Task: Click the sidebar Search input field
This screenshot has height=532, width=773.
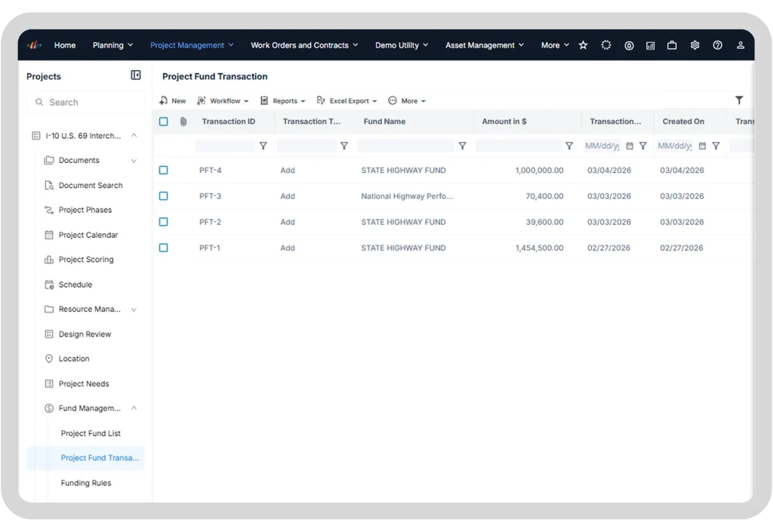Action: (86, 102)
